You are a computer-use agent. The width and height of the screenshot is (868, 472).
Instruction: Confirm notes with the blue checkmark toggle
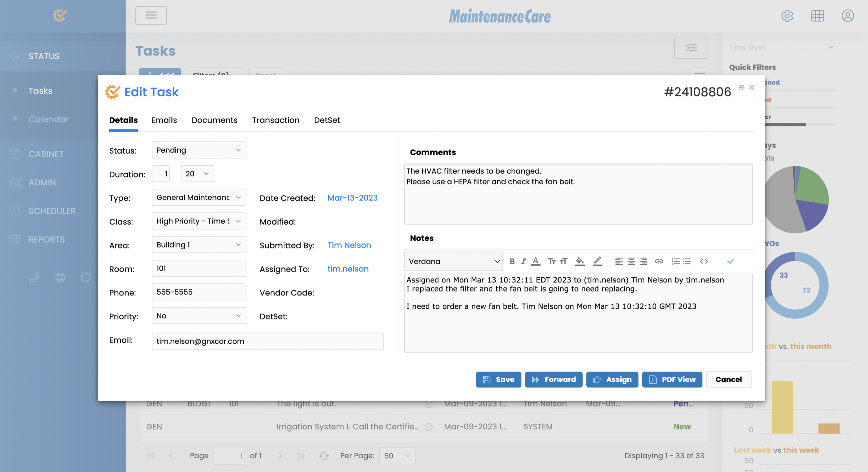coord(730,261)
